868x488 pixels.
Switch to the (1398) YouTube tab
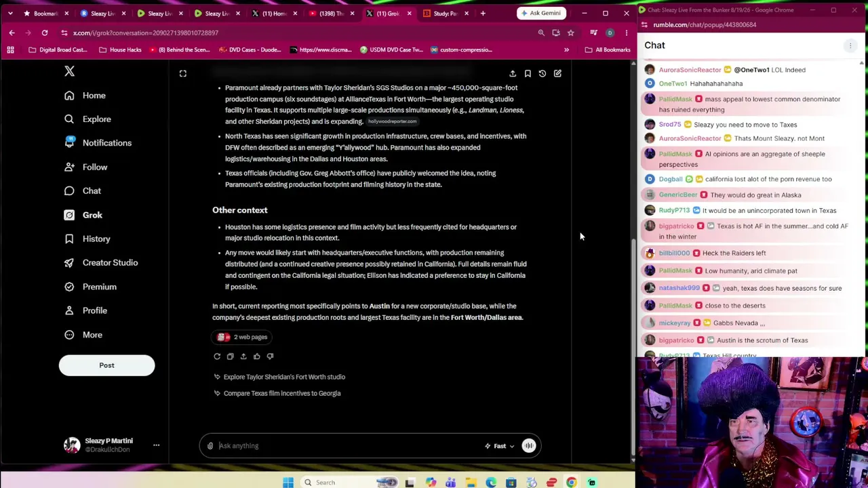332,14
